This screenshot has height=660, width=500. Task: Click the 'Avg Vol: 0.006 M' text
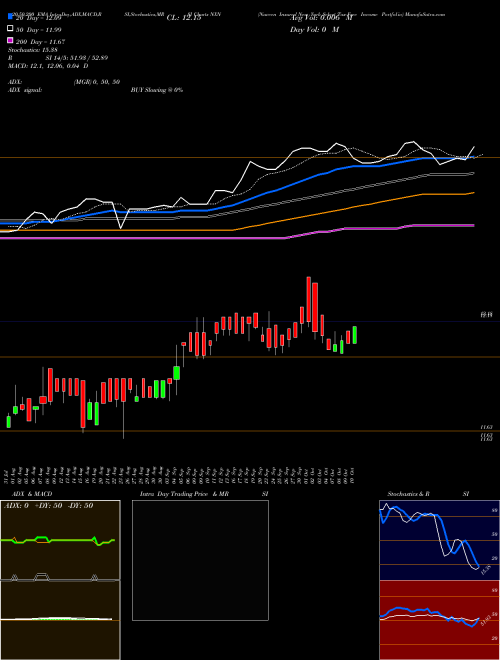point(321,18)
